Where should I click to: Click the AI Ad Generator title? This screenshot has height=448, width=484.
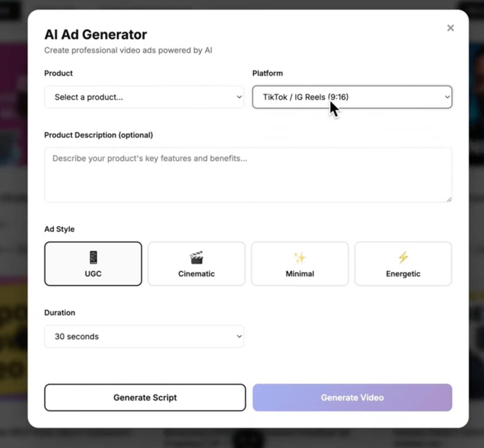point(95,34)
